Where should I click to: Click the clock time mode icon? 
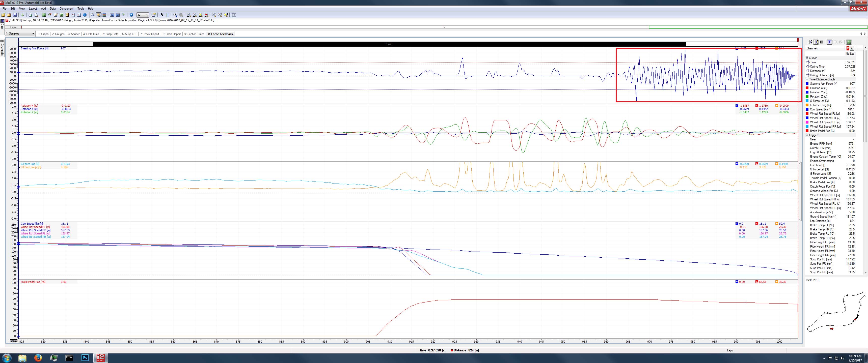93,15
